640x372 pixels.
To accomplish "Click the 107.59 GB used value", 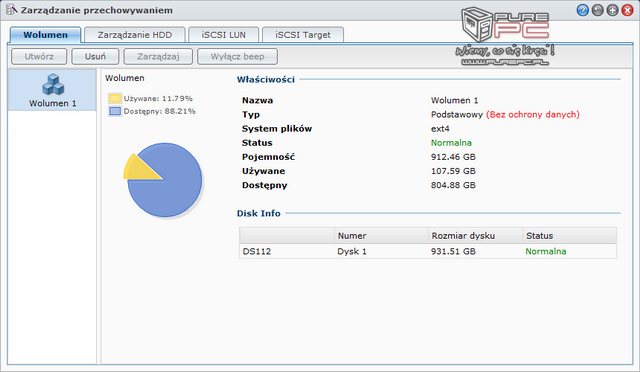I will [453, 171].
